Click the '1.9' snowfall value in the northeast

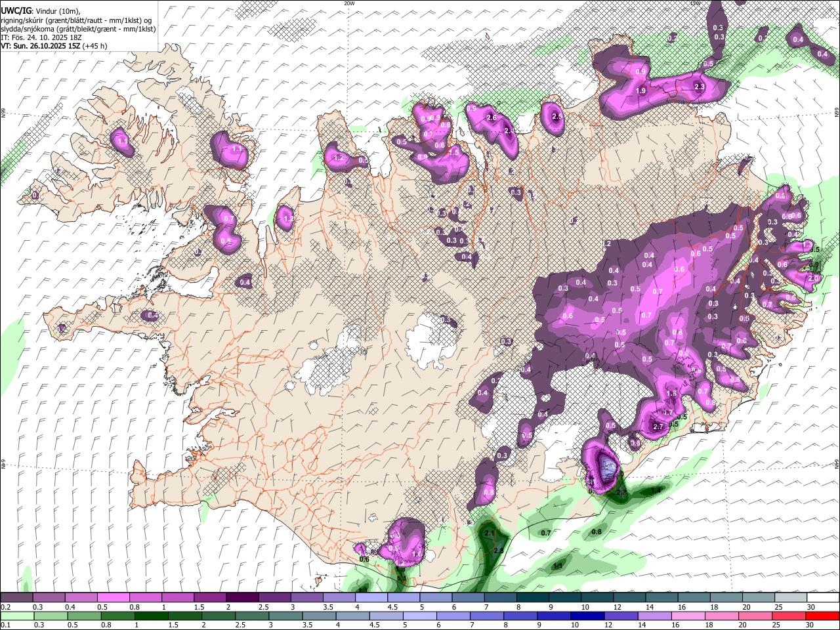641,91
